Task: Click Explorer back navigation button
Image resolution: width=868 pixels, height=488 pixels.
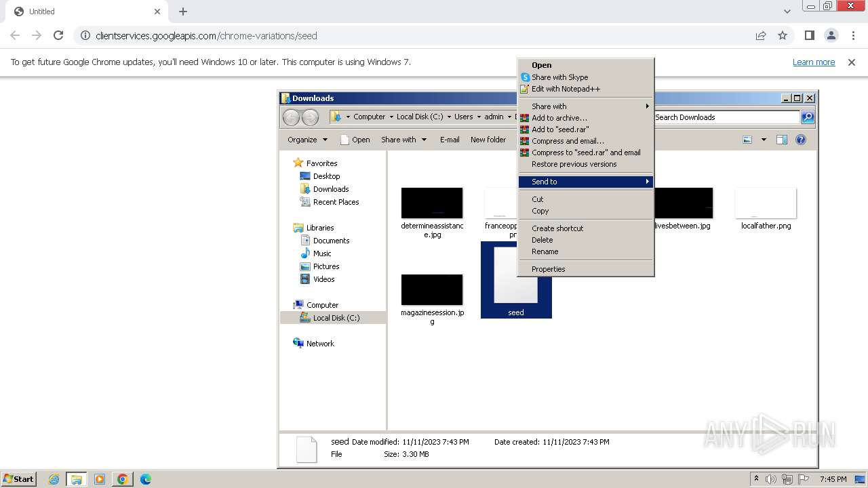Action: 291,117
